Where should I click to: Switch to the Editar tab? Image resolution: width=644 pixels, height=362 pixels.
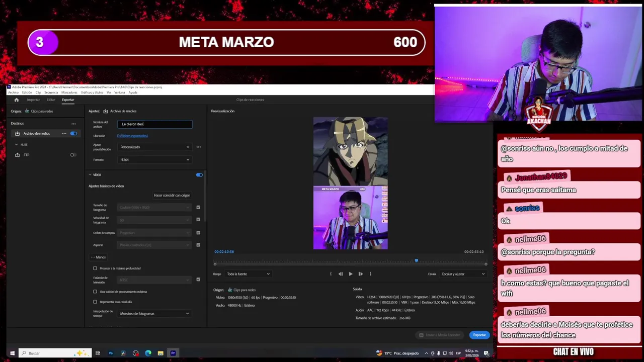[x=51, y=100]
